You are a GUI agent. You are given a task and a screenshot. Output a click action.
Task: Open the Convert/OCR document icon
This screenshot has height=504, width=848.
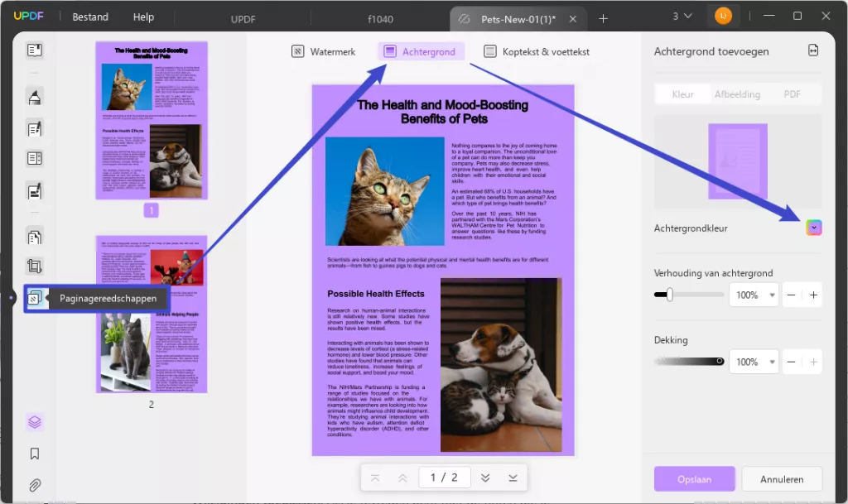click(x=35, y=238)
